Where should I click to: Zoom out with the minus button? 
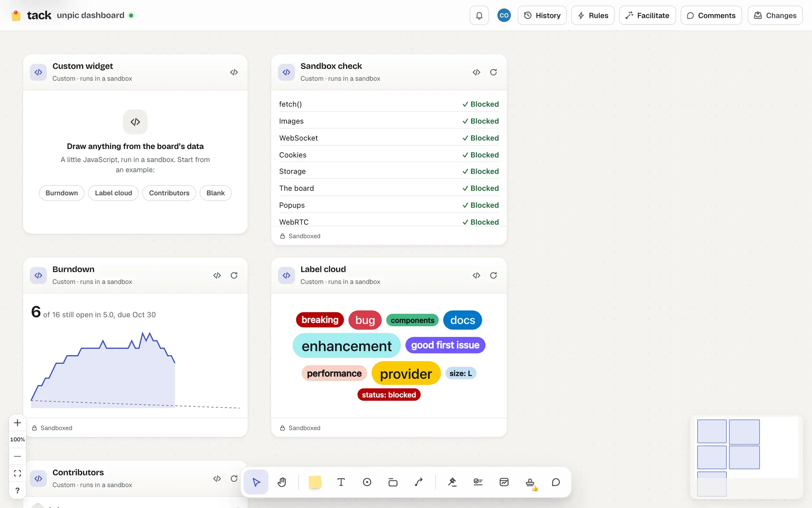(x=17, y=456)
